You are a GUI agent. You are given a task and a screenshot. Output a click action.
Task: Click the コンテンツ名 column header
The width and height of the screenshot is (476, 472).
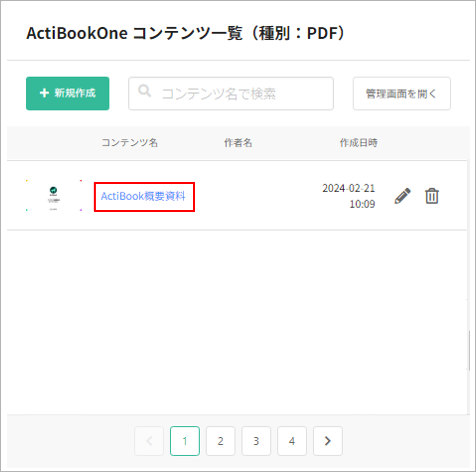130,143
